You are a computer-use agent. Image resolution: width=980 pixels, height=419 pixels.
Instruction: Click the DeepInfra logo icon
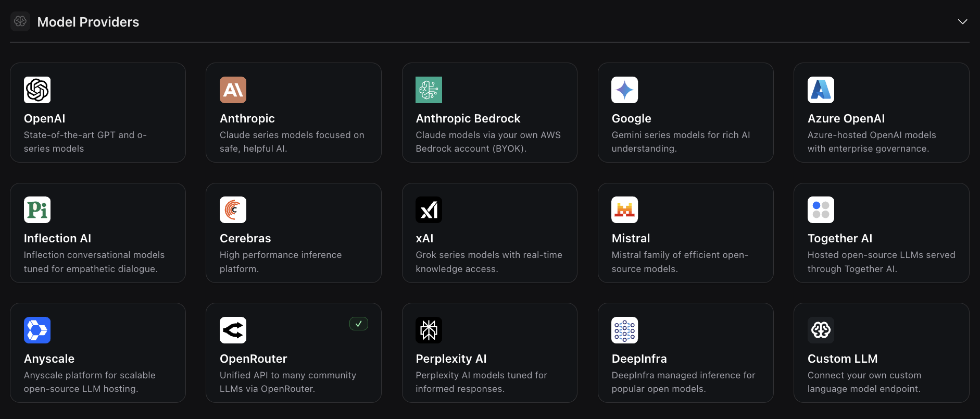(x=624, y=330)
